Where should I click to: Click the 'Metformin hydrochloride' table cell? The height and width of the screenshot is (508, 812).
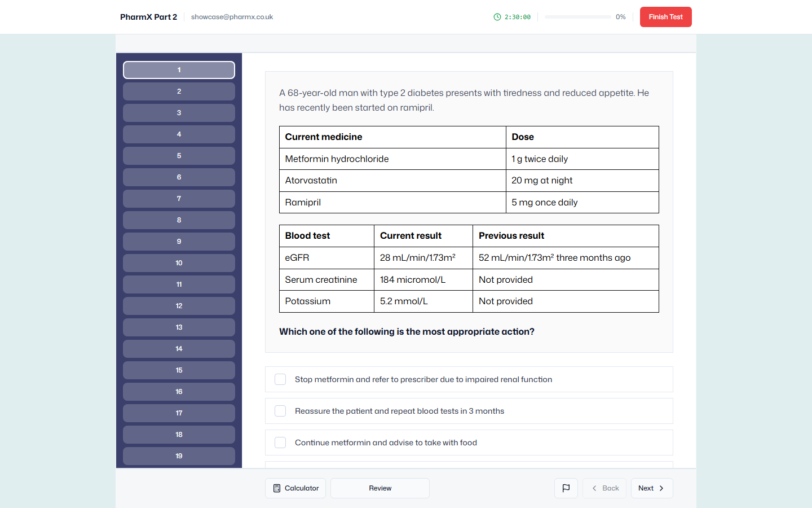(x=392, y=159)
